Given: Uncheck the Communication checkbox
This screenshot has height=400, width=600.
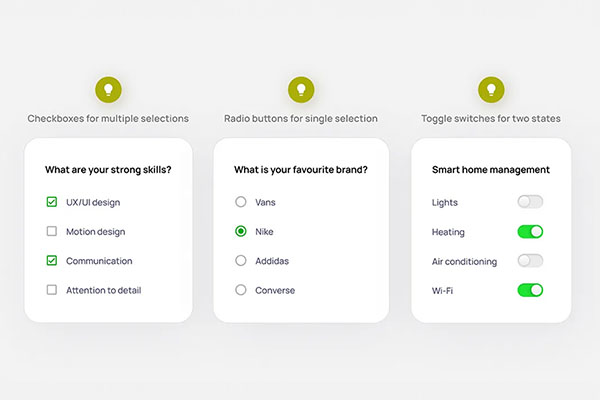Looking at the screenshot, I should point(52,261).
